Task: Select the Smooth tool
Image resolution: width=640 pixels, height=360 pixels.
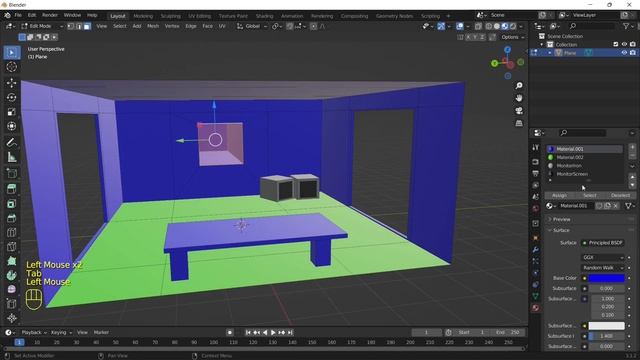Action: (11, 289)
